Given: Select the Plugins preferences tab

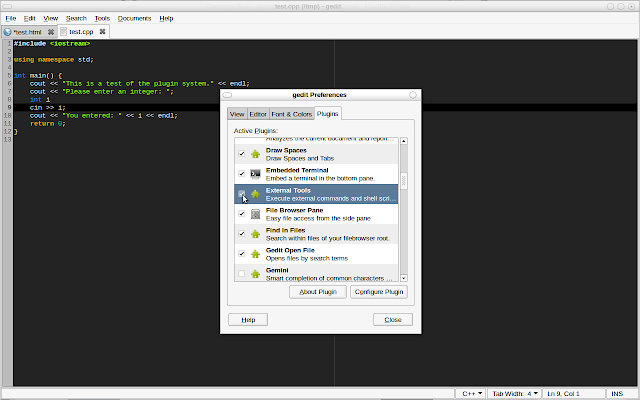Looking at the screenshot, I should click(x=327, y=114).
